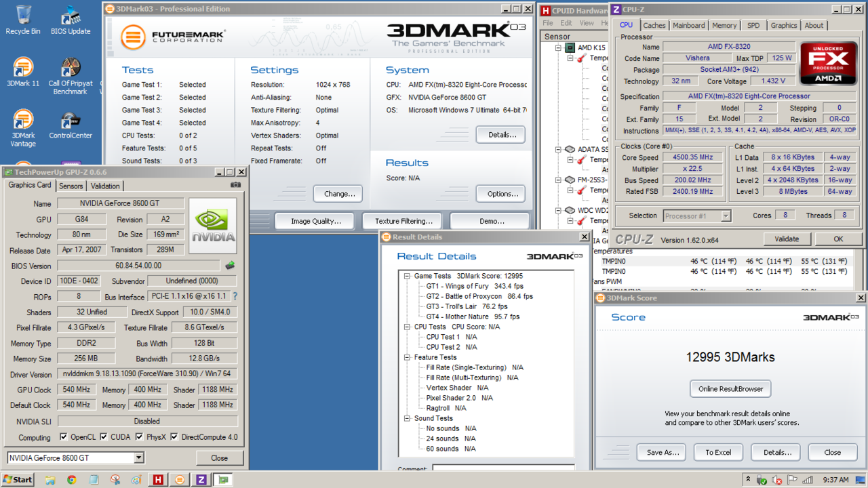Switch to 3DMark03 via taskbar icon

pos(180,479)
